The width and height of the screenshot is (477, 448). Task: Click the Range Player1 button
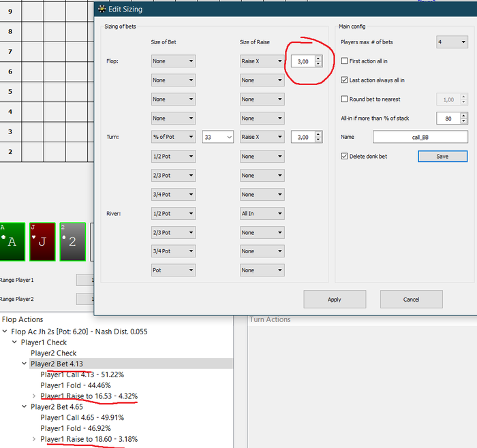pyautogui.click(x=85, y=280)
